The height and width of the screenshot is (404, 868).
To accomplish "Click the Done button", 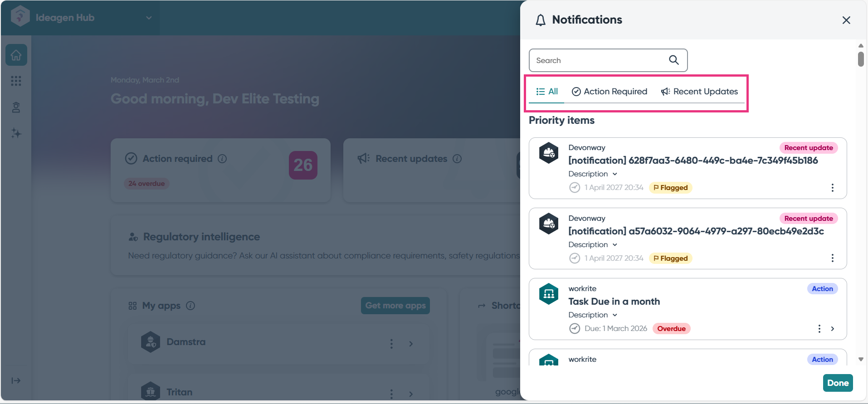I will coord(838,383).
